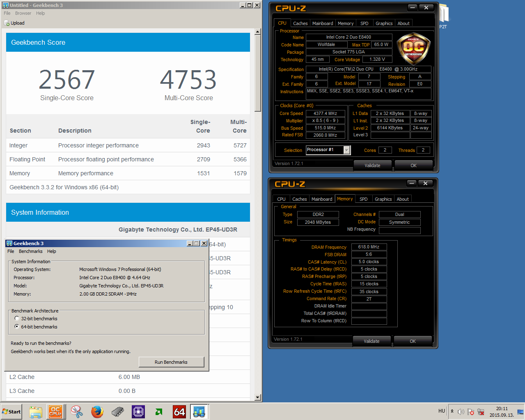Click the Bus Speed value 515.0 MHz
This screenshot has height=420, width=525.
325,128
